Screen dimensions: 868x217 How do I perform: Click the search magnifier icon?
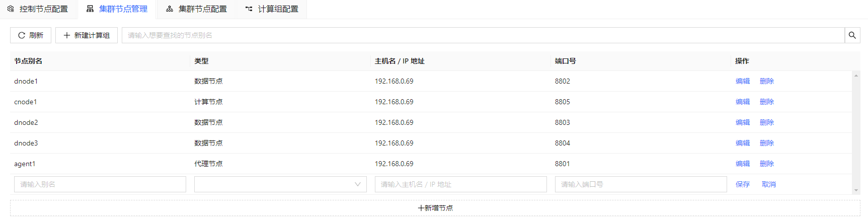click(x=852, y=35)
